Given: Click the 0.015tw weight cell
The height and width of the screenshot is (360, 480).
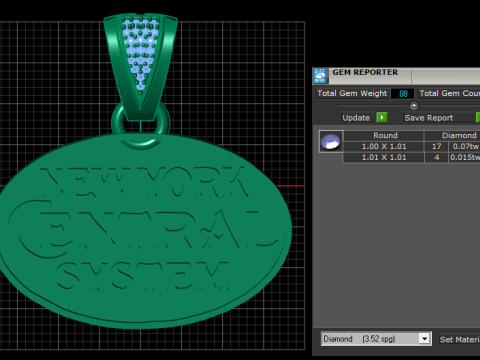Looking at the screenshot, I should pos(465,157).
